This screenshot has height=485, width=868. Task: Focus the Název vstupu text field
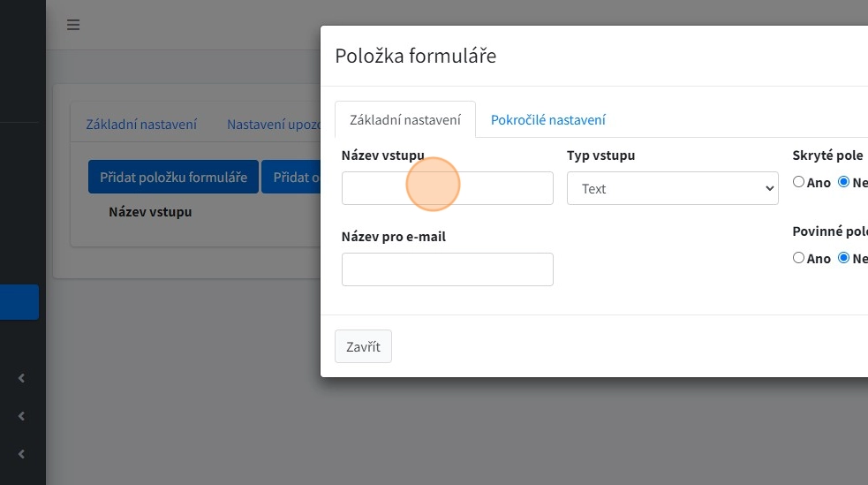[x=447, y=188]
